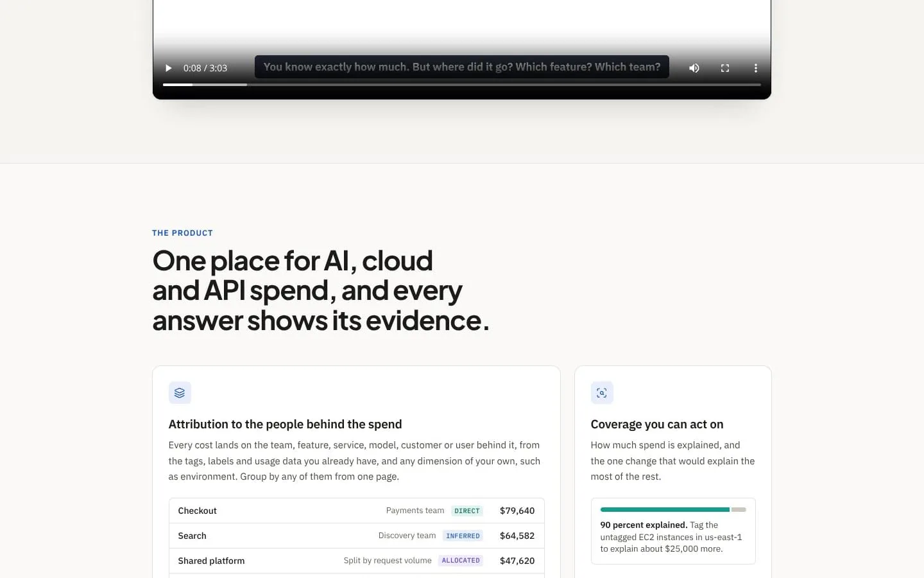924x578 pixels.
Task: Click '90 percent explained.' text
Action: (644, 525)
